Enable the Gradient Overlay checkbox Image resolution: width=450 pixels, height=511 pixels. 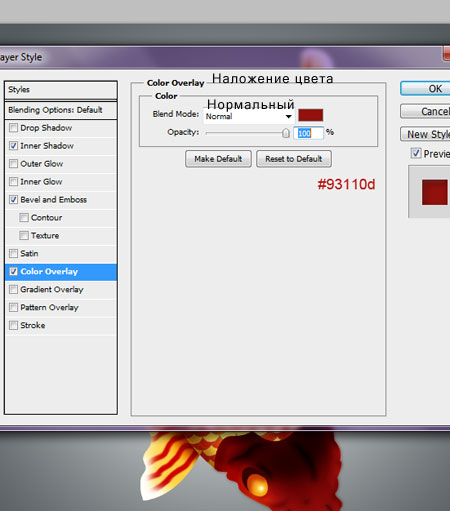13,289
